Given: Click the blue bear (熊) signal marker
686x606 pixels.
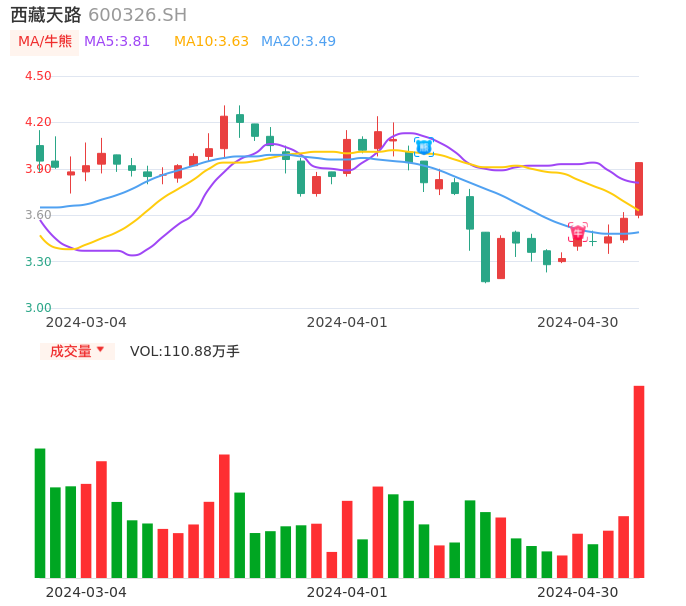Looking at the screenshot, I should coord(423,146).
